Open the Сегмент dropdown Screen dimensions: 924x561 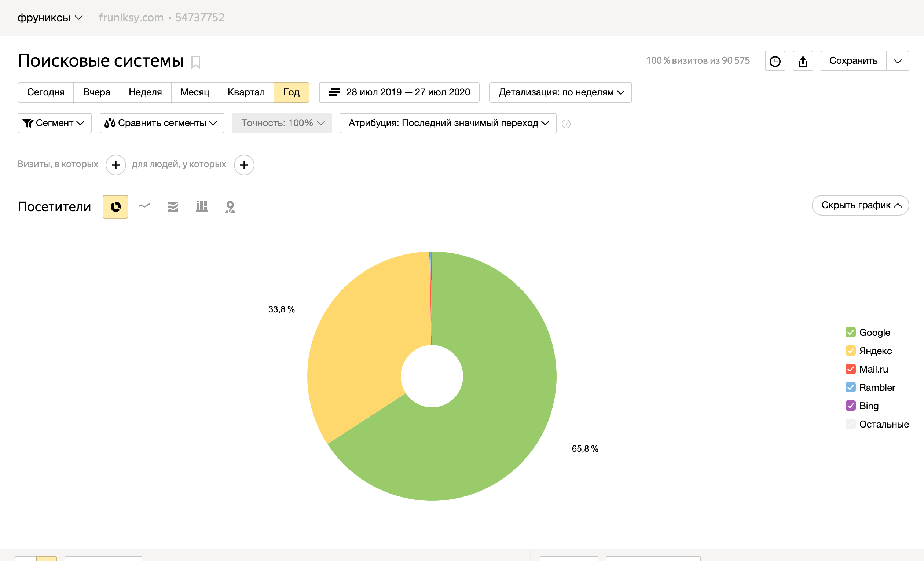(54, 123)
